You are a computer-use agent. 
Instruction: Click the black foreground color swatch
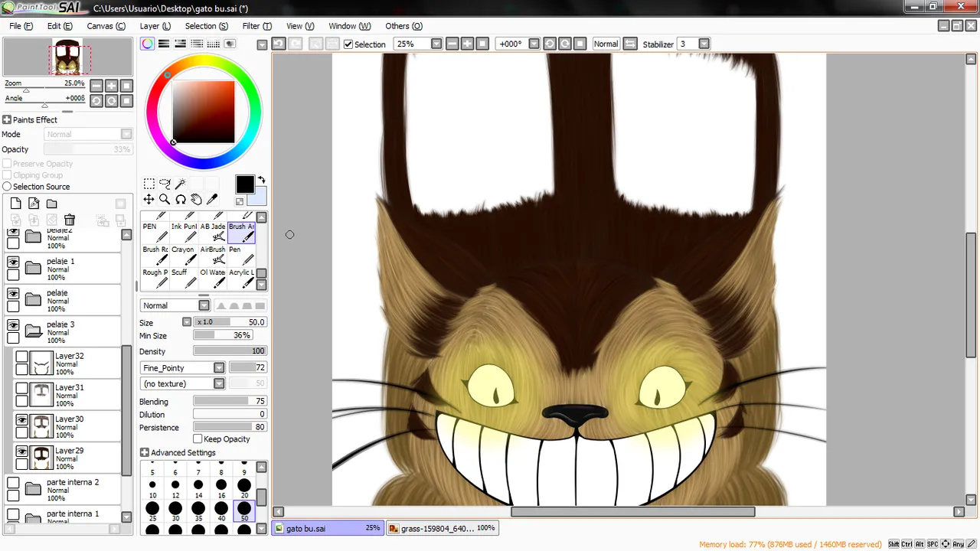[244, 184]
